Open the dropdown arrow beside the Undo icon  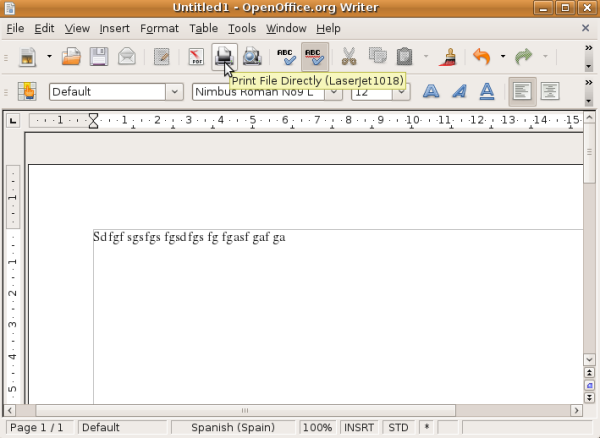click(x=503, y=57)
